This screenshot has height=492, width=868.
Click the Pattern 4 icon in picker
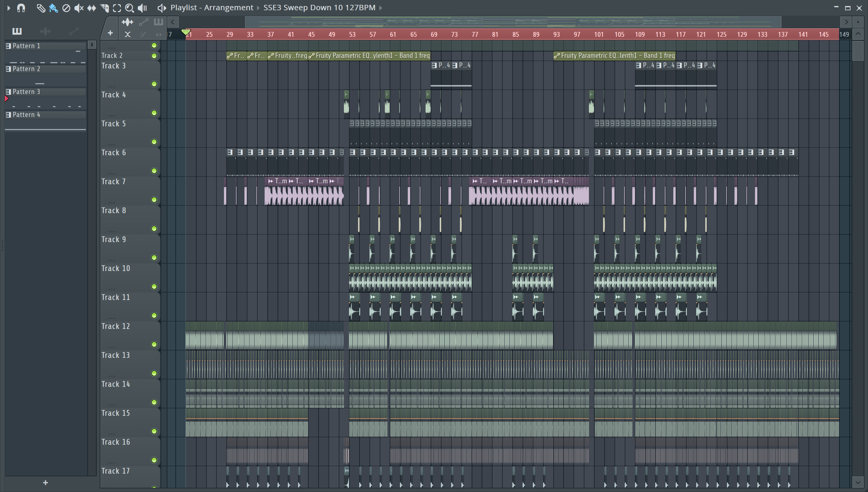pyautogui.click(x=8, y=115)
